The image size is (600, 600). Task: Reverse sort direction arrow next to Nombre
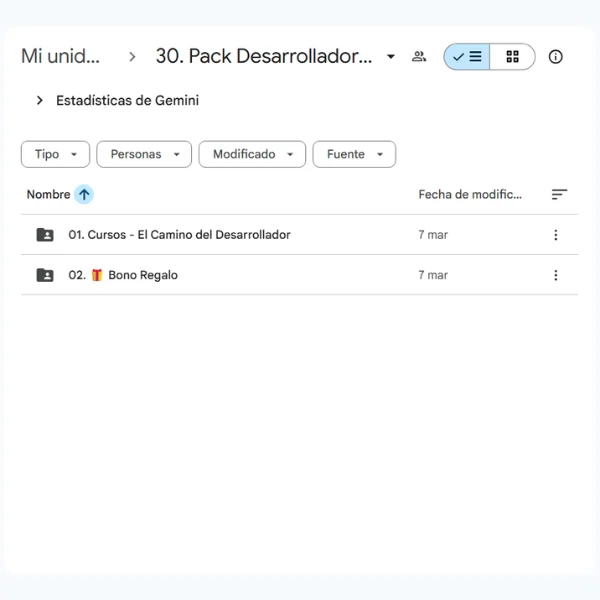pyautogui.click(x=84, y=194)
